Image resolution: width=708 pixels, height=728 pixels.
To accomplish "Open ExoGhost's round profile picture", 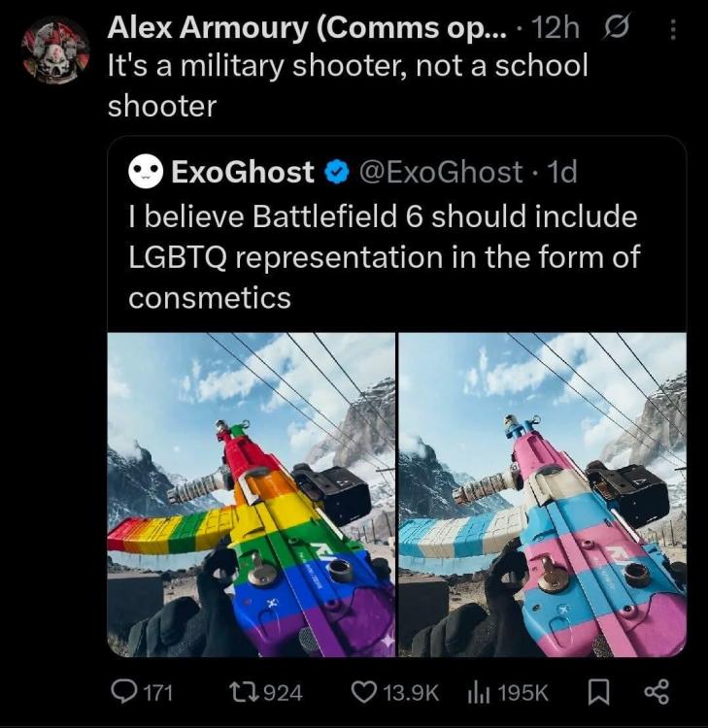I will (x=146, y=171).
